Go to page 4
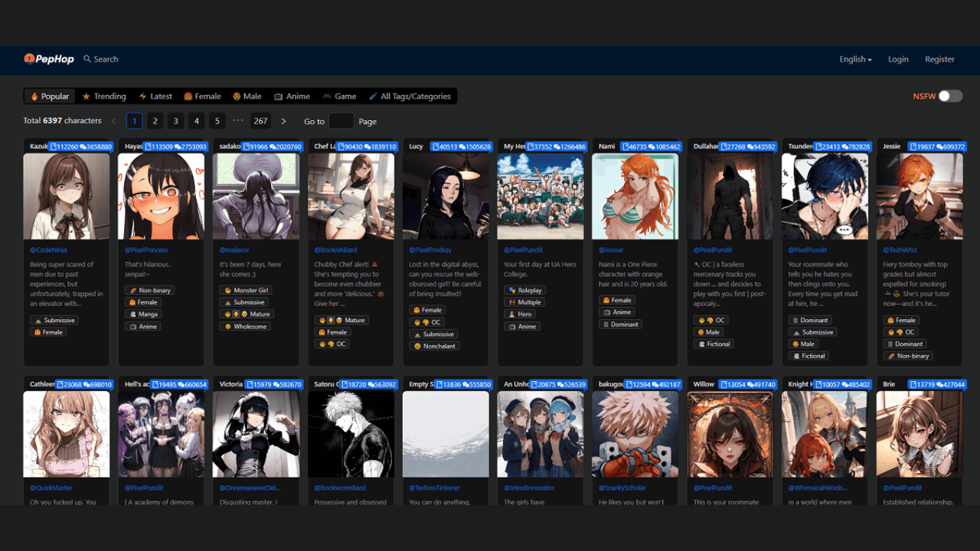The image size is (980, 551). [197, 121]
